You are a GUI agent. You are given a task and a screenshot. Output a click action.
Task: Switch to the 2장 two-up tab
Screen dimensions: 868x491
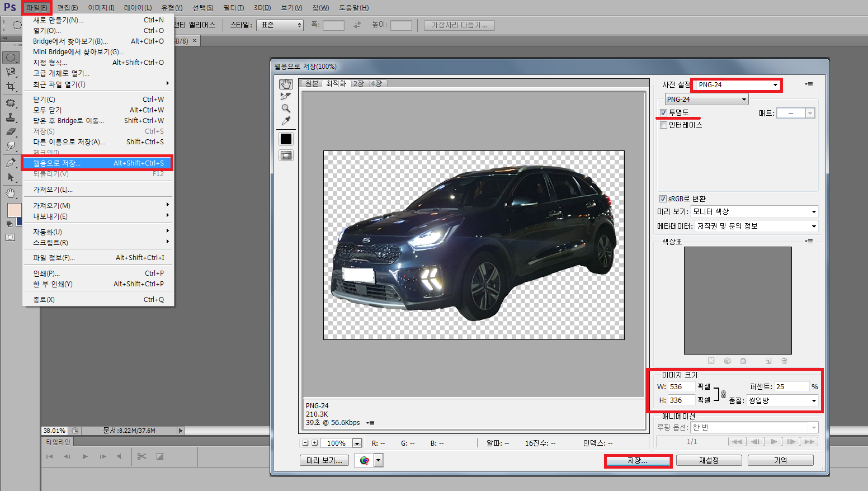click(358, 83)
